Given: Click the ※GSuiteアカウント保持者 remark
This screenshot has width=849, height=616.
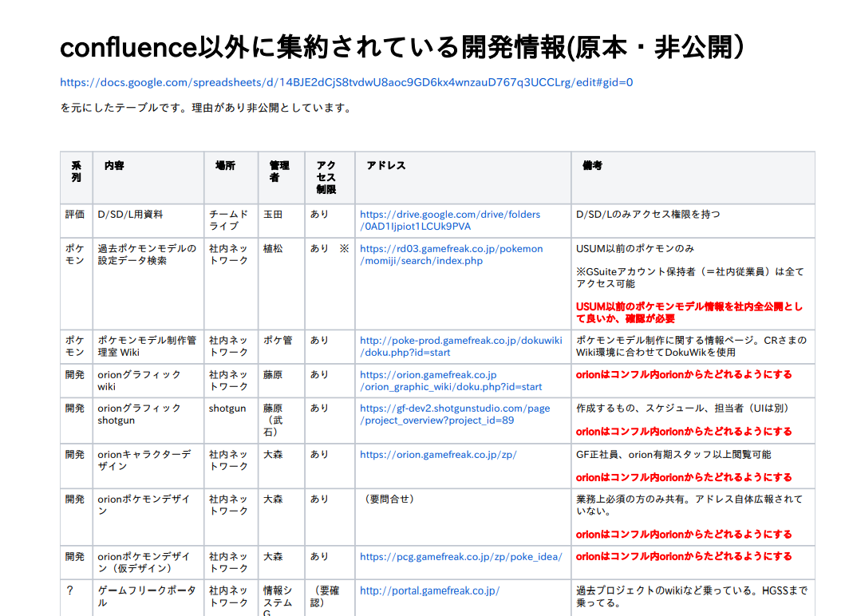Looking at the screenshot, I should 689,278.
